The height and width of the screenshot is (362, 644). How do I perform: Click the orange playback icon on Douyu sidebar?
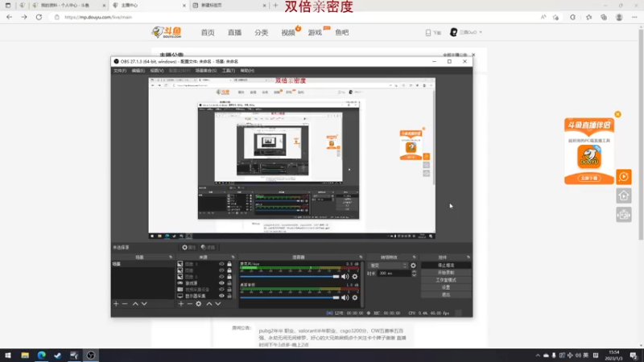pos(623,177)
